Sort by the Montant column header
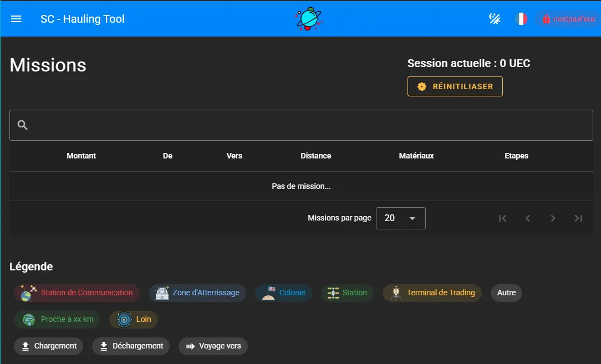 [x=81, y=156]
